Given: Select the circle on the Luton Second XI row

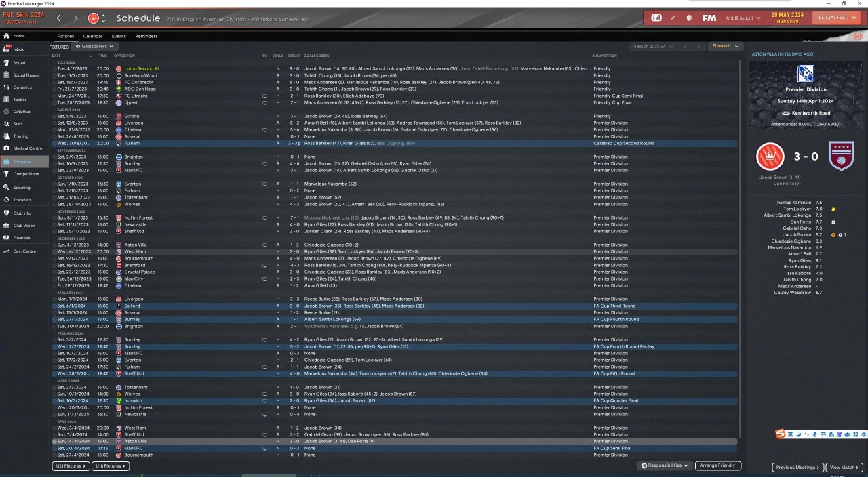Looking at the screenshot, I should [56, 68].
